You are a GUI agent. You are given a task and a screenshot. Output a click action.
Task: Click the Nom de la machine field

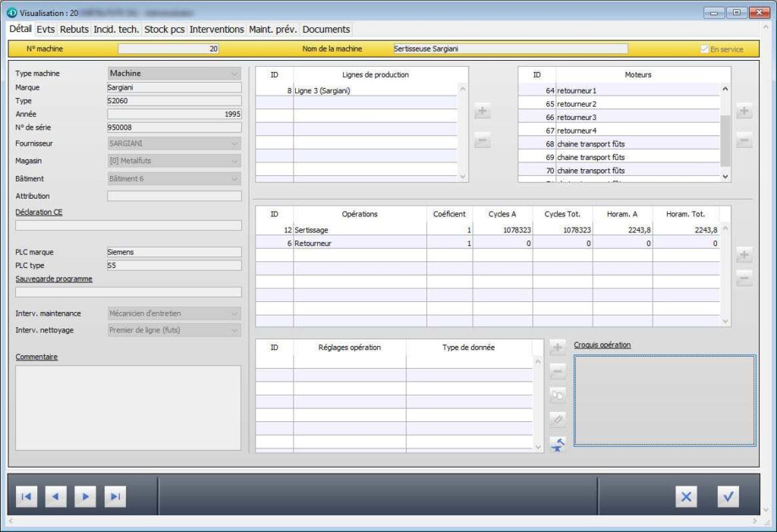511,49
